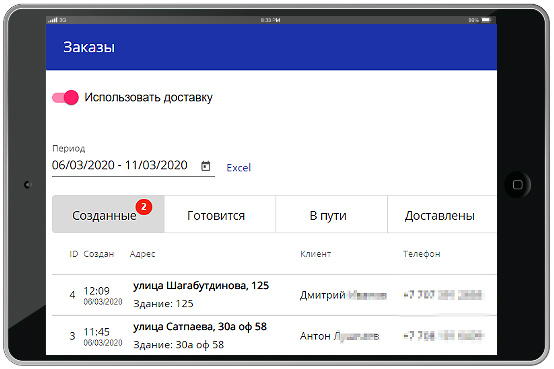The image size is (554, 369).
Task: Click phone number in Антон row
Action: pos(443,335)
